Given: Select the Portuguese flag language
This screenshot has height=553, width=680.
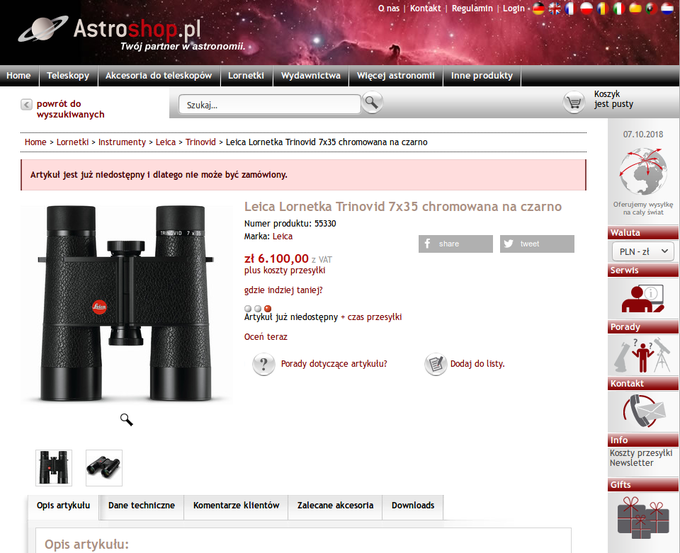Looking at the screenshot, I should tap(651, 9).
